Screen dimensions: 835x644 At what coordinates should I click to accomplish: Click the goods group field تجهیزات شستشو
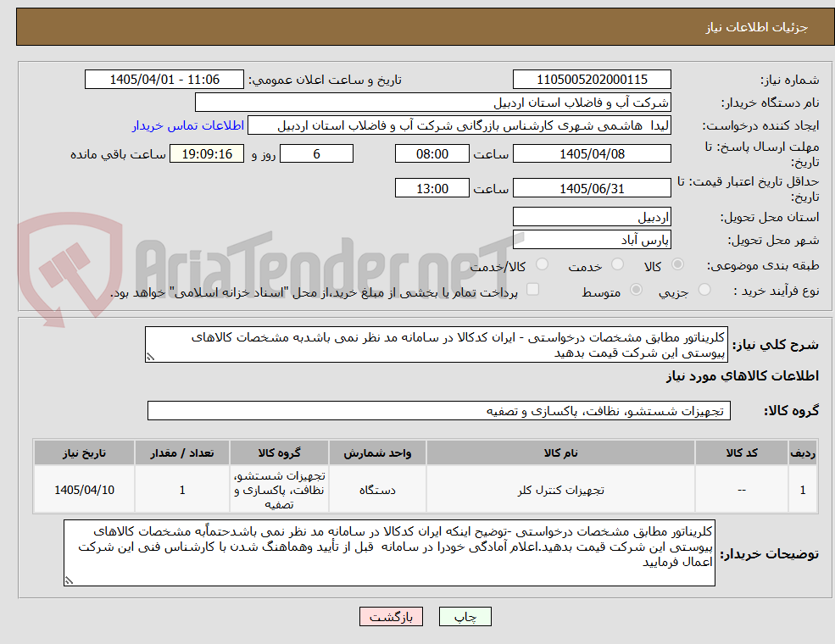439,411
